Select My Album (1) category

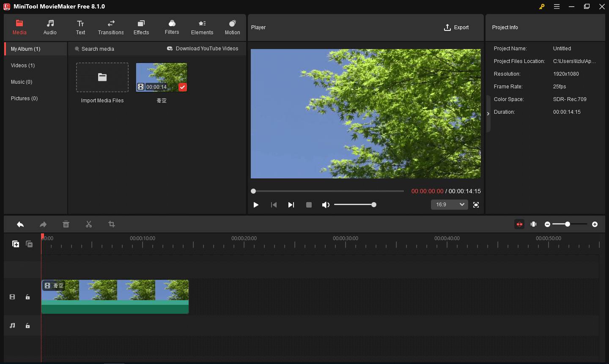coord(36,49)
